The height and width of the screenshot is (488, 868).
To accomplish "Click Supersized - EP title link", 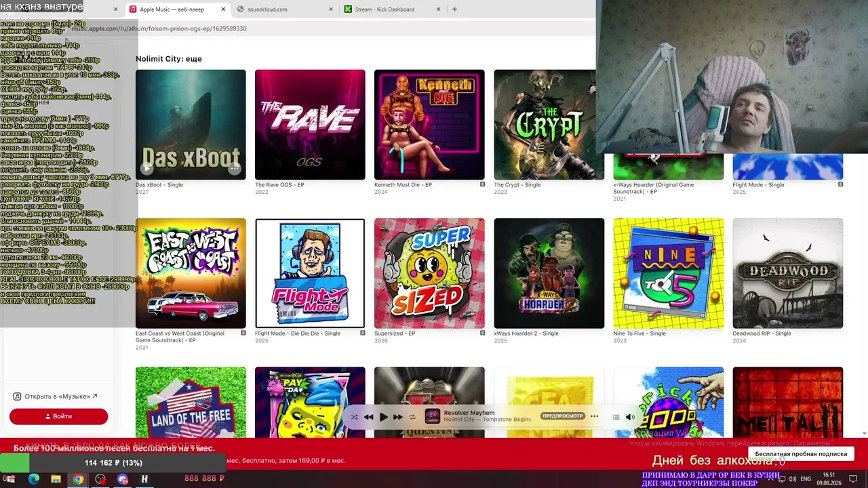I will pos(395,333).
